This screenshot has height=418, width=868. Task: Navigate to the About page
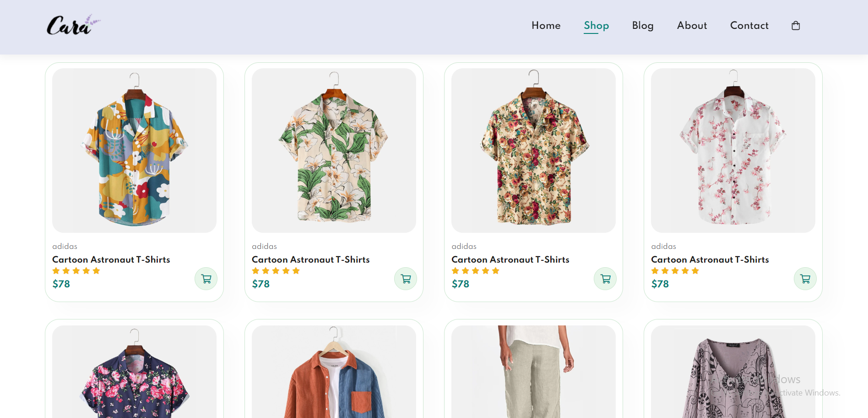[x=691, y=26]
